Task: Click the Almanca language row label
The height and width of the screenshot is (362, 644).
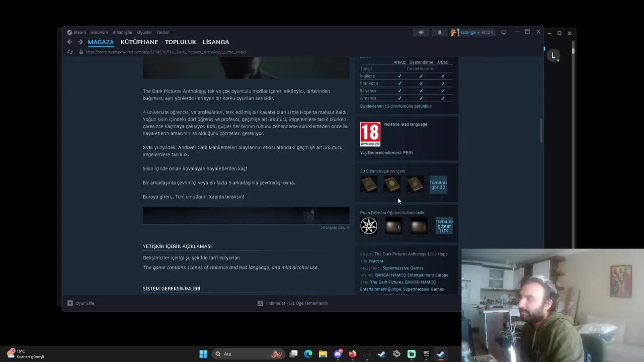Action: pyautogui.click(x=368, y=98)
